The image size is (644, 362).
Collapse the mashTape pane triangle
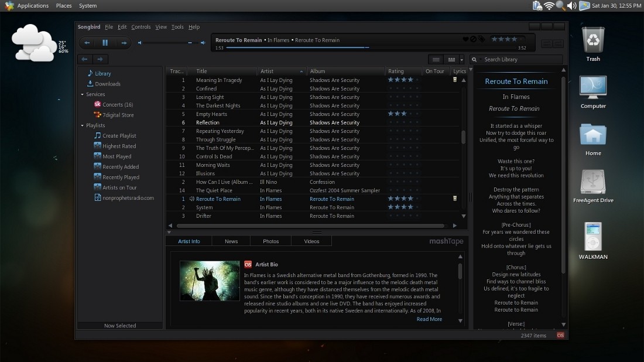coord(169,233)
